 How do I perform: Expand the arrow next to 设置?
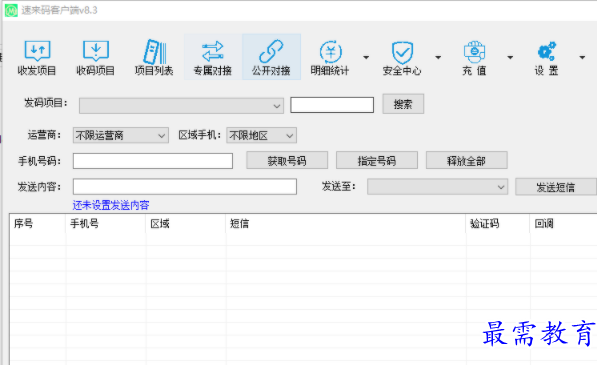pos(582,57)
